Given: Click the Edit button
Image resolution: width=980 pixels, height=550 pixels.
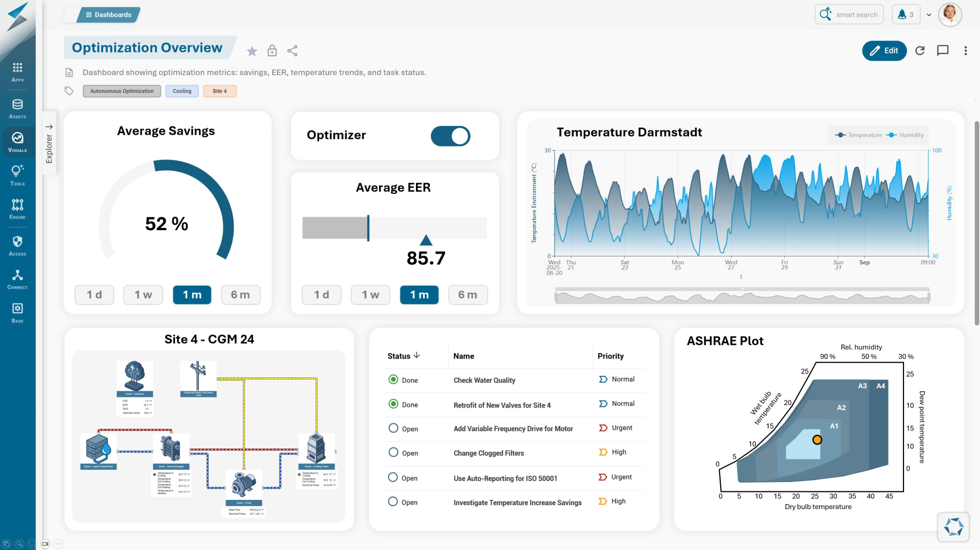Looking at the screenshot, I should tap(884, 51).
